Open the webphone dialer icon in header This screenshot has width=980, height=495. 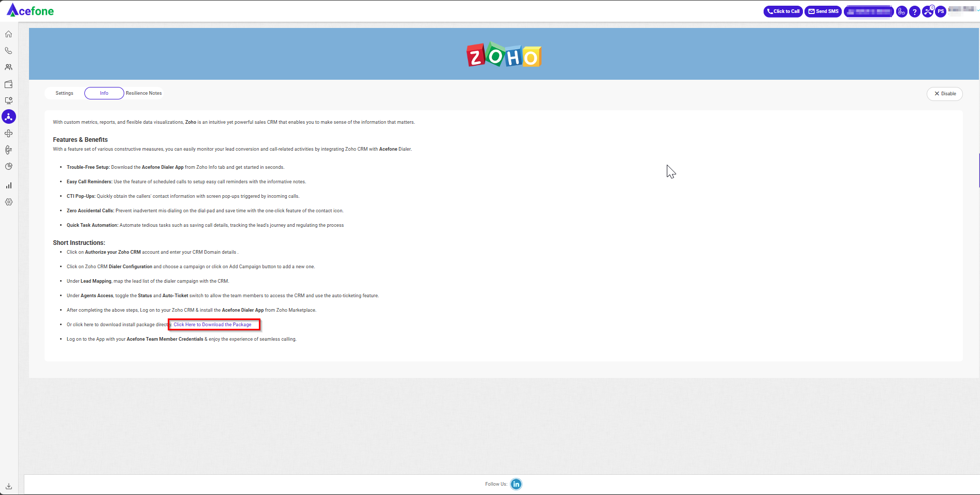[901, 11]
